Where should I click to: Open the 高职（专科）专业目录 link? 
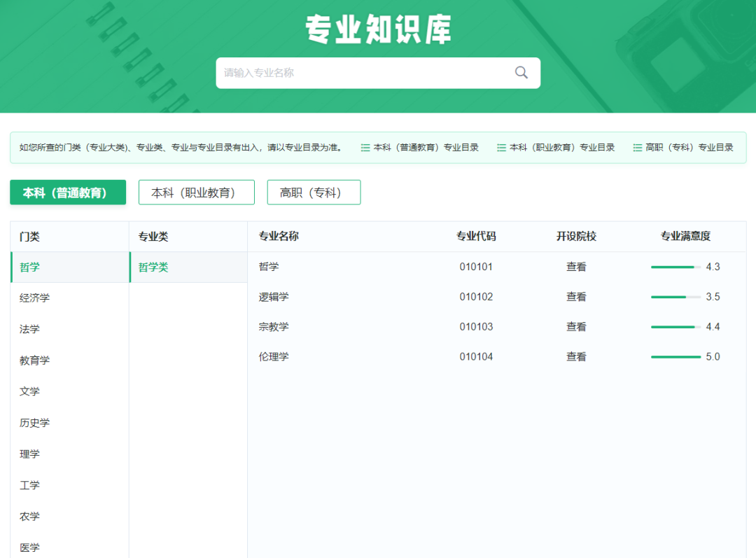(690, 147)
